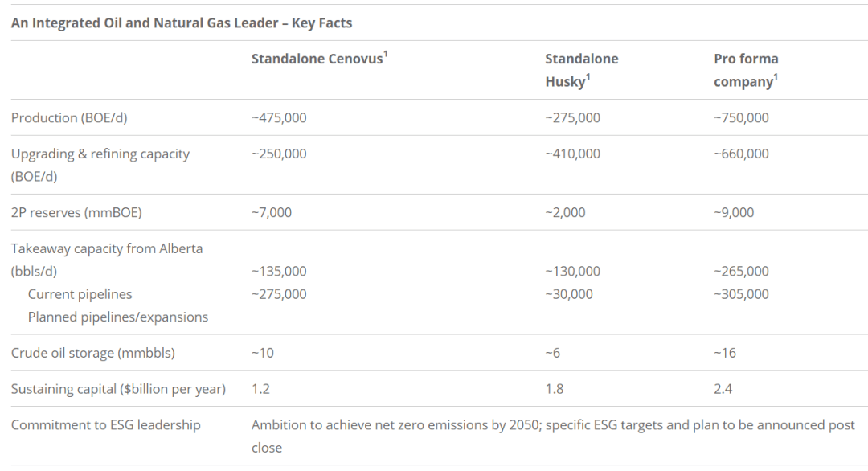Click the Planned pipelines/expansions label
This screenshot has width=868, height=471.
click(x=118, y=317)
